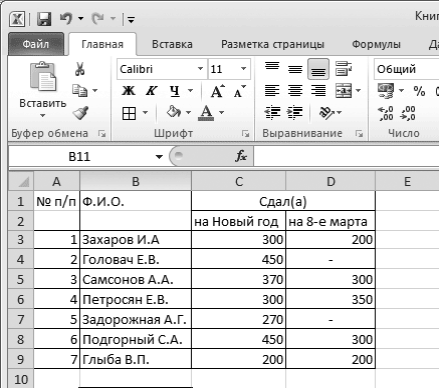The width and height of the screenshot is (439, 388).
Task: Increase indent in cell
Action: (295, 113)
